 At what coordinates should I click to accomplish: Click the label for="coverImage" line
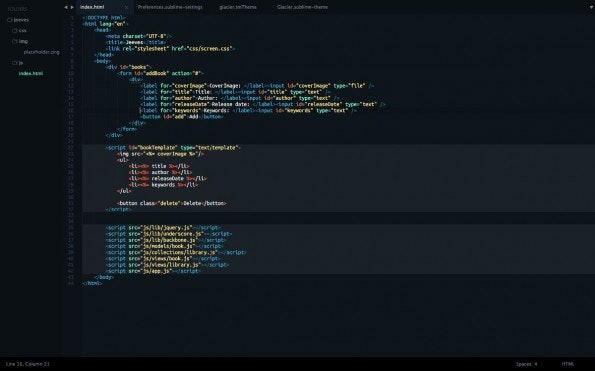click(x=258, y=86)
